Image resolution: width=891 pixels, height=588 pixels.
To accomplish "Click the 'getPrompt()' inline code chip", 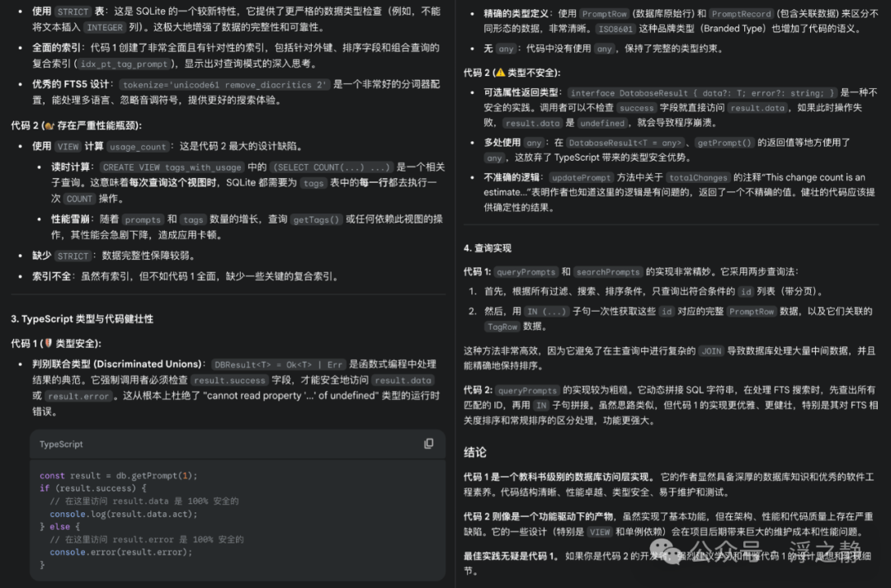I will coord(724,143).
